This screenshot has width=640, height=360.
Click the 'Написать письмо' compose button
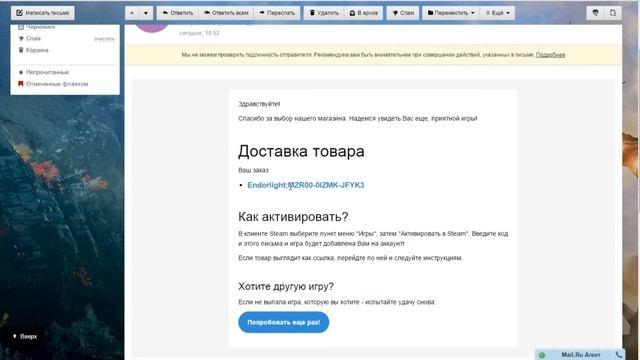coord(43,13)
